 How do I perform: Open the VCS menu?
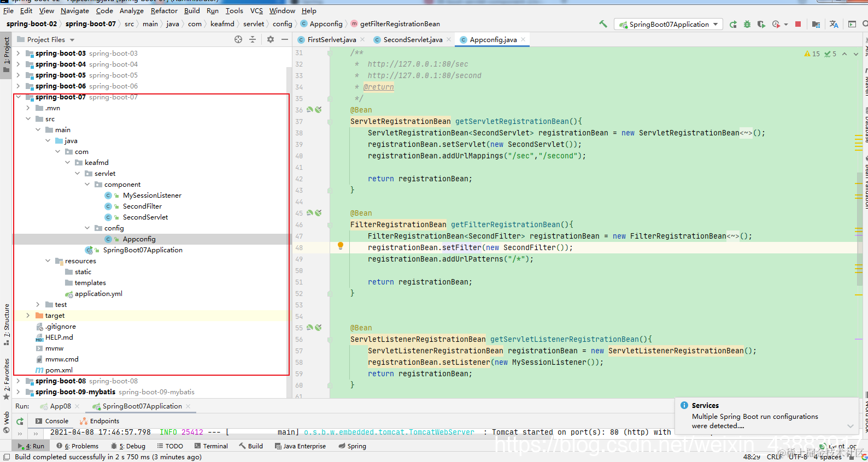pos(256,10)
